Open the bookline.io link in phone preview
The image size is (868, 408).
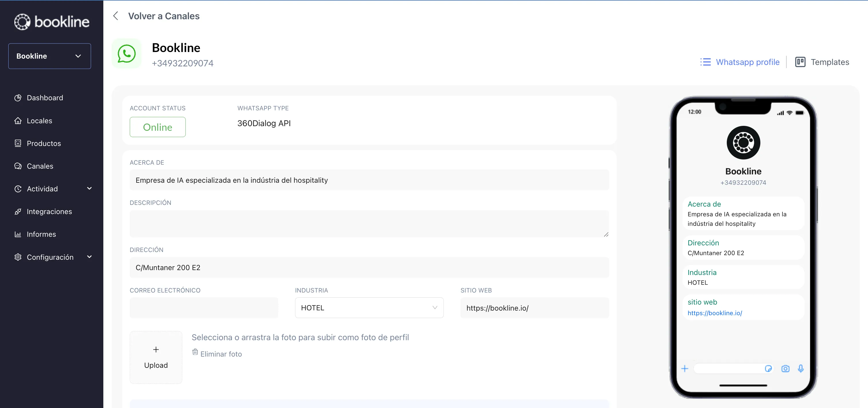715,313
